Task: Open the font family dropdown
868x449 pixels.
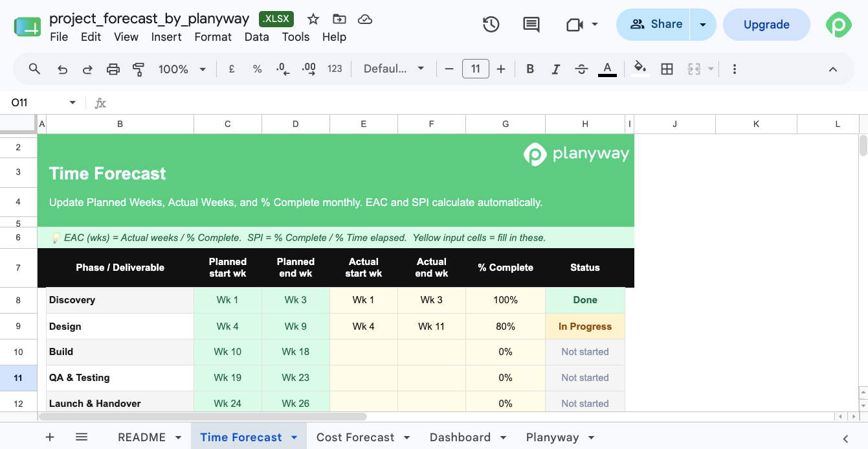Action: point(394,69)
